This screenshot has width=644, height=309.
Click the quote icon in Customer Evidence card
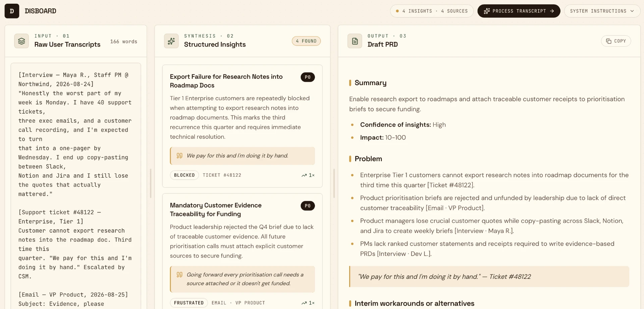point(179,275)
